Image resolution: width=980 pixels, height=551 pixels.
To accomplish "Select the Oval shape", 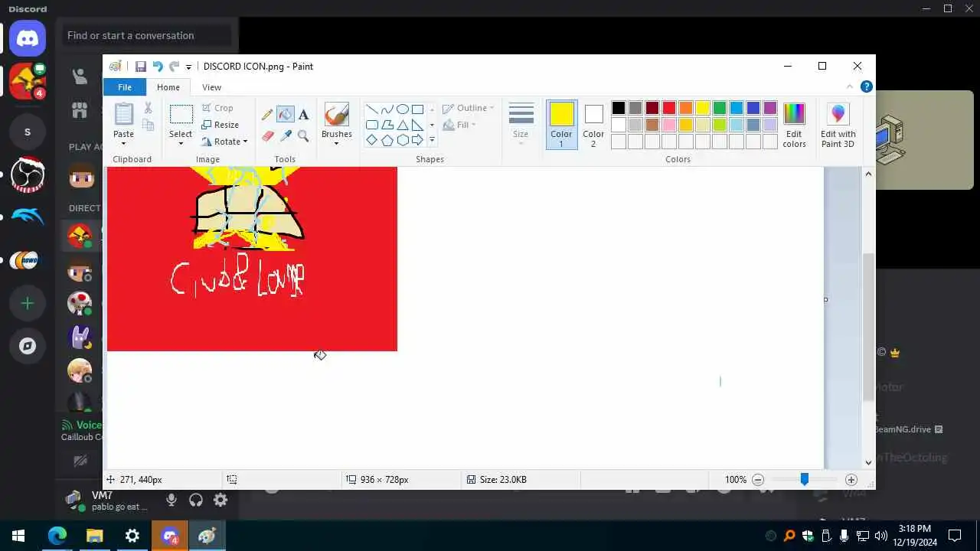I will 402,109.
